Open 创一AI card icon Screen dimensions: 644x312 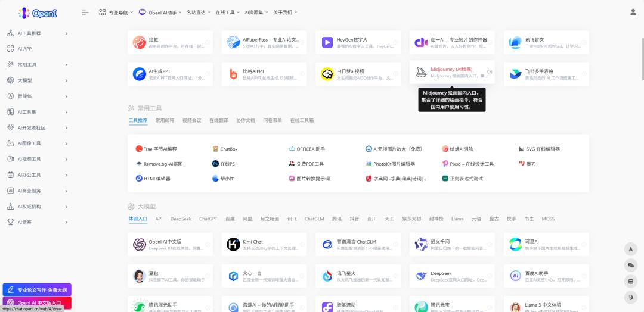[x=422, y=42]
